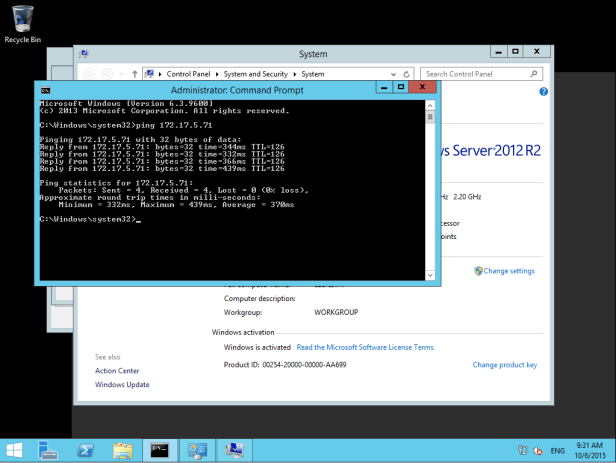This screenshot has height=463, width=616.
Task: Expand the chevron after System and Security
Action: coord(296,74)
